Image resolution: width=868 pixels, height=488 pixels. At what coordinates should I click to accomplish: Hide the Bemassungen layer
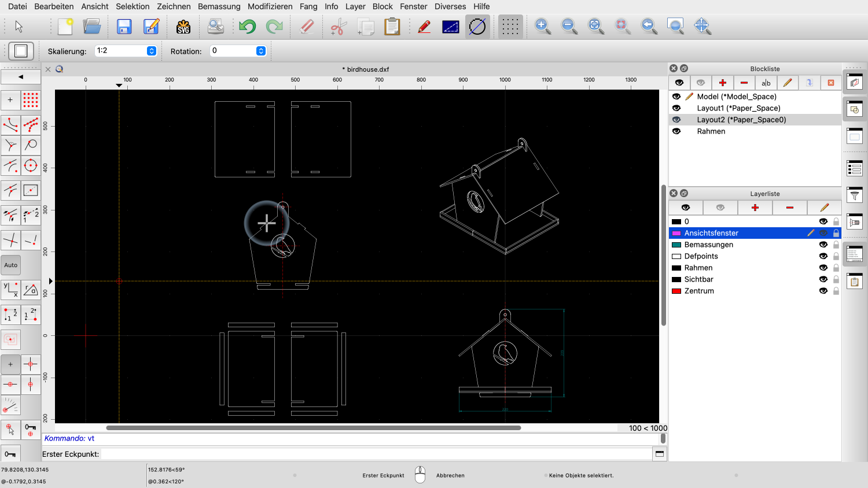pos(823,244)
